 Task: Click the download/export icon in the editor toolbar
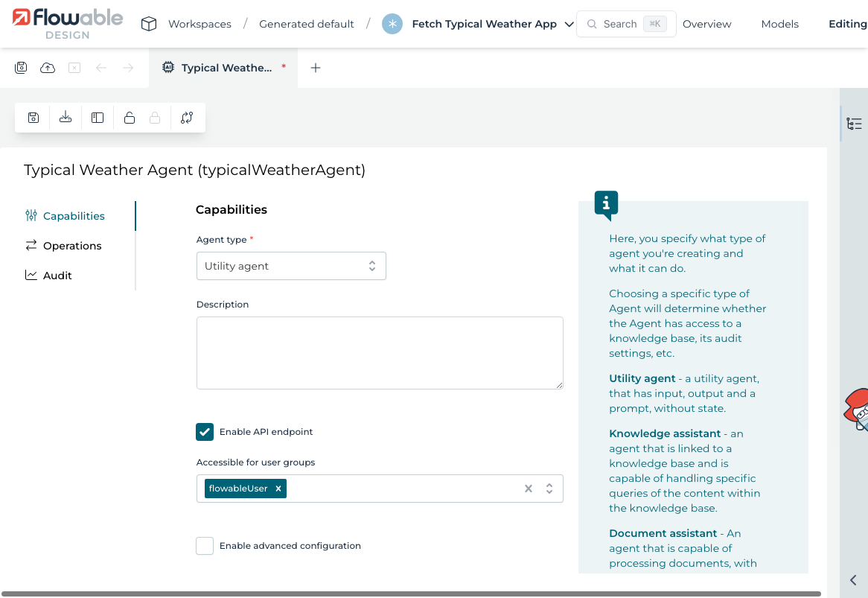click(x=65, y=117)
